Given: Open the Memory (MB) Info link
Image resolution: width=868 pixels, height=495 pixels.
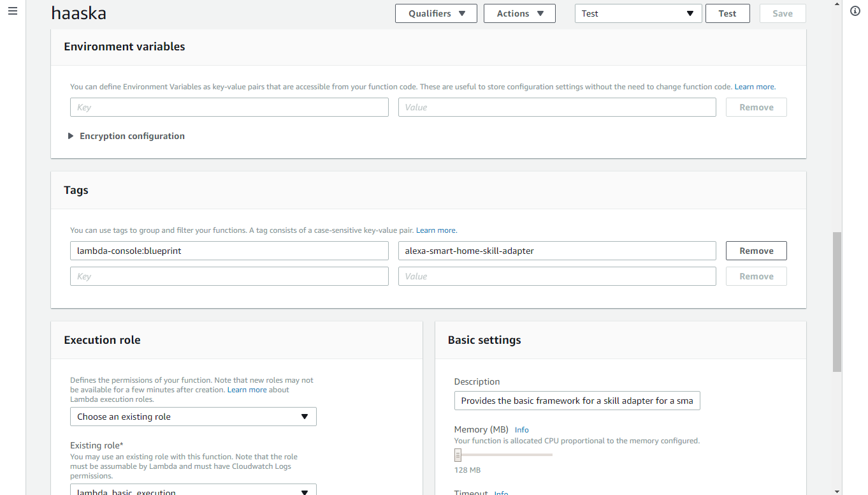Looking at the screenshot, I should coord(521,430).
